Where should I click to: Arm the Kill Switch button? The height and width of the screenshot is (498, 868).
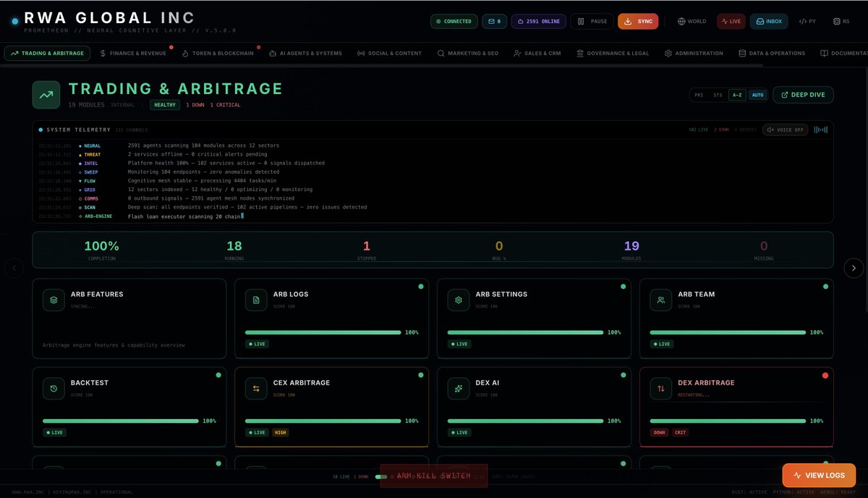point(434,476)
